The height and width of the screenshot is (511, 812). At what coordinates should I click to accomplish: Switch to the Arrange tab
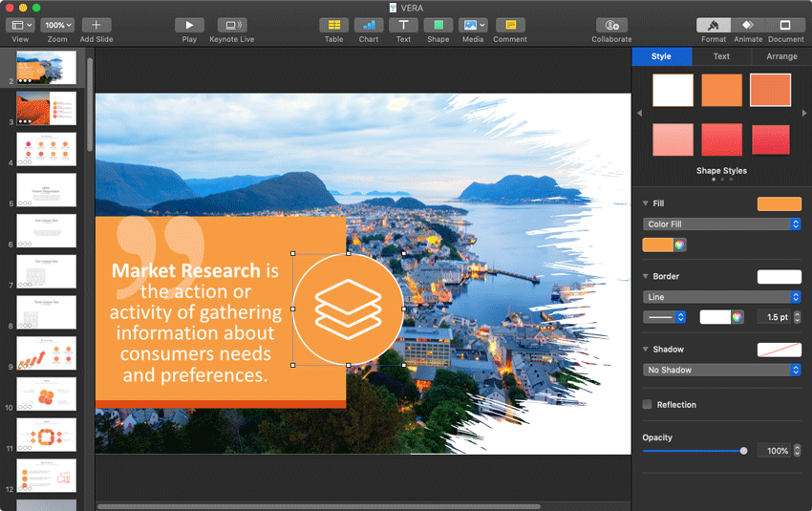[781, 56]
